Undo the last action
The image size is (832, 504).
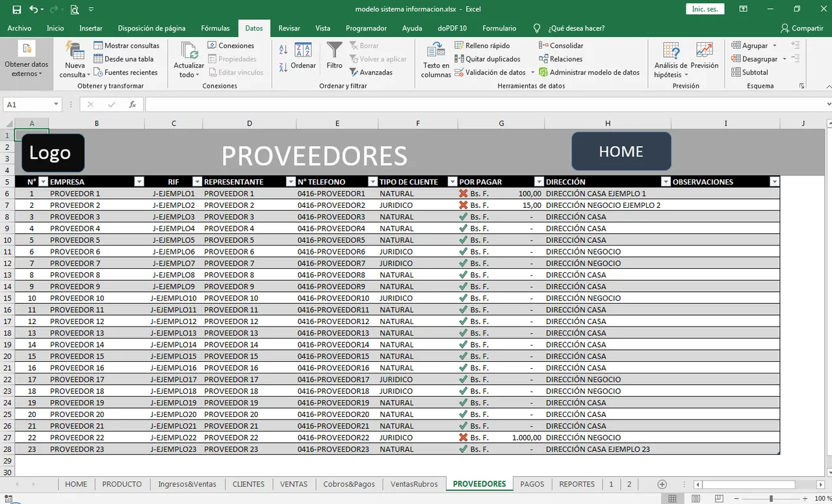[33, 10]
